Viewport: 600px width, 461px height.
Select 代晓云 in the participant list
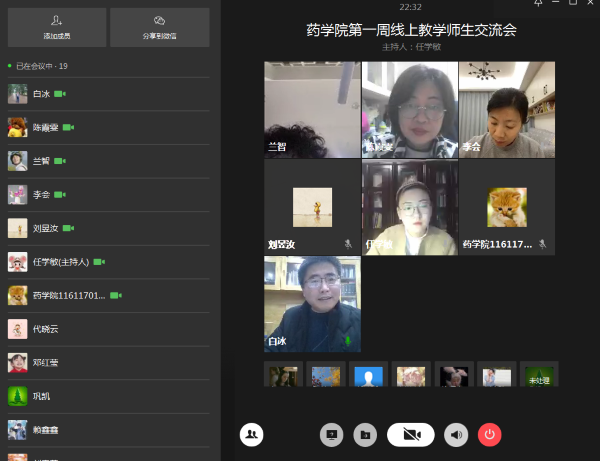(x=45, y=329)
